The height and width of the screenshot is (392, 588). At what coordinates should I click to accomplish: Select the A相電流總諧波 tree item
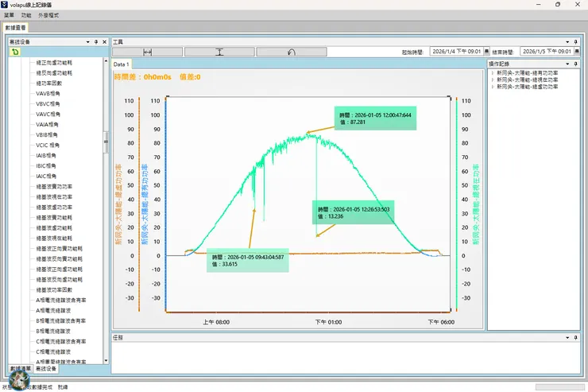click(x=53, y=310)
